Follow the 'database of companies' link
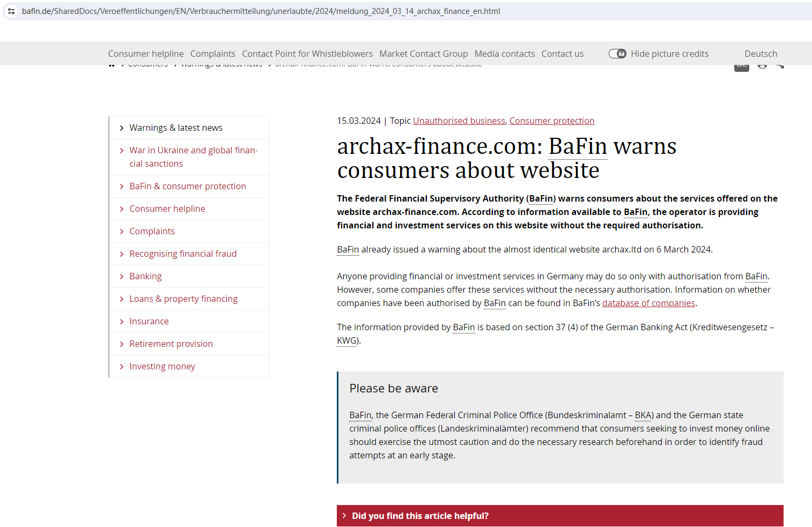Screen dimensions: 812x527 (x=648, y=303)
